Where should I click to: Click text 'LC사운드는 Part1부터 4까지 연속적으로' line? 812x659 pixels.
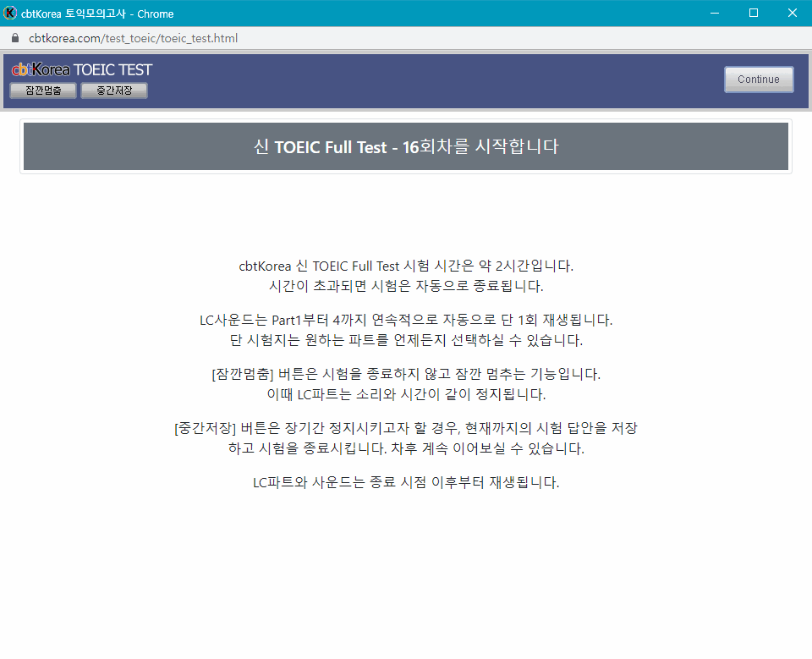click(406, 320)
